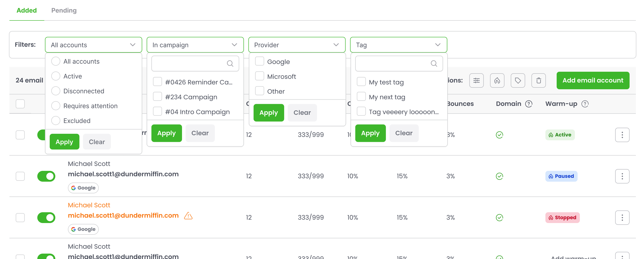Apply the Tag filter

point(370,133)
